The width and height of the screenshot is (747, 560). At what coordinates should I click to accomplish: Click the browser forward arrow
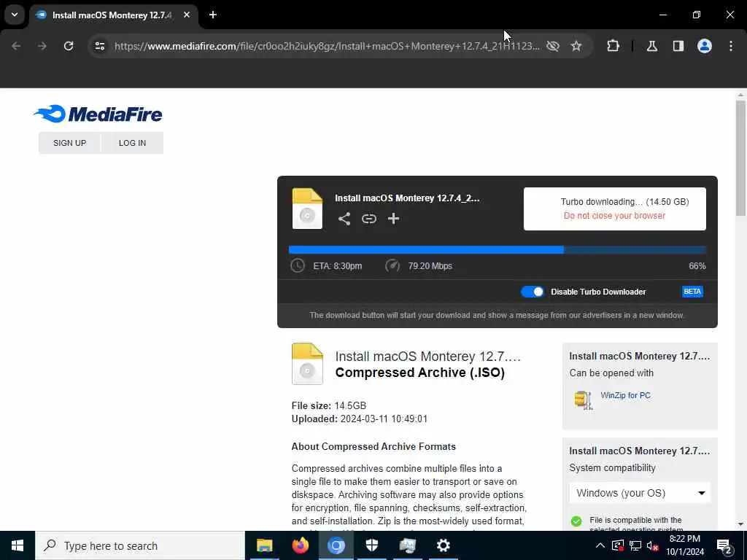click(x=42, y=46)
